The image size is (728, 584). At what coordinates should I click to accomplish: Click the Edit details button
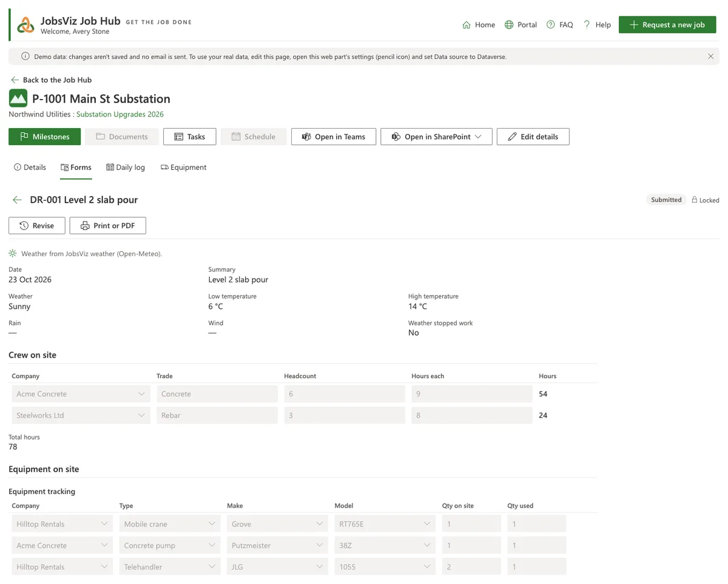tap(533, 137)
